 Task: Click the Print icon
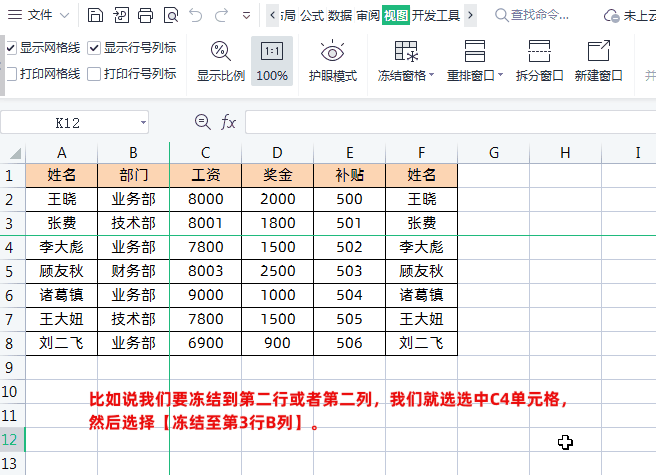point(146,15)
